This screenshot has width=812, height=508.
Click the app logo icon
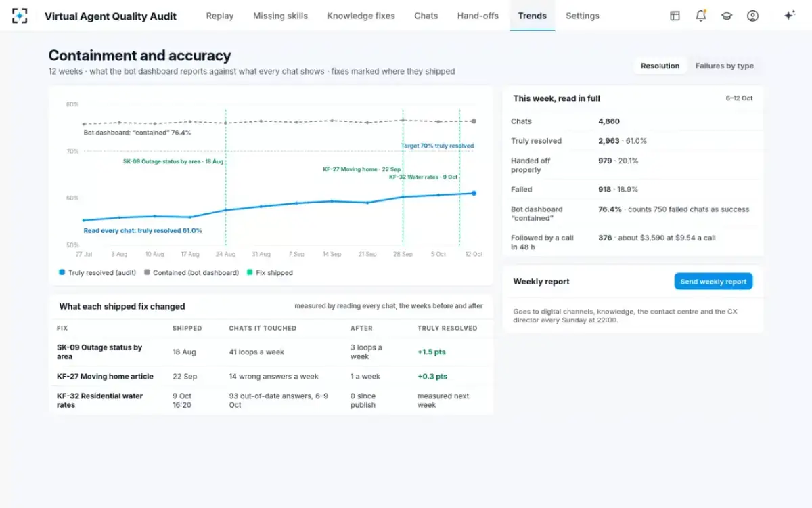click(x=20, y=16)
